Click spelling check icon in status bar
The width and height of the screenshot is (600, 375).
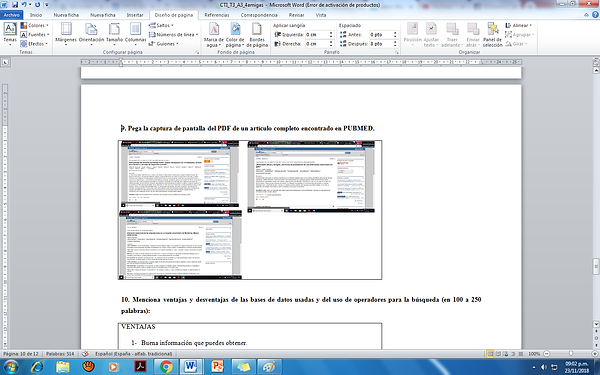point(85,354)
